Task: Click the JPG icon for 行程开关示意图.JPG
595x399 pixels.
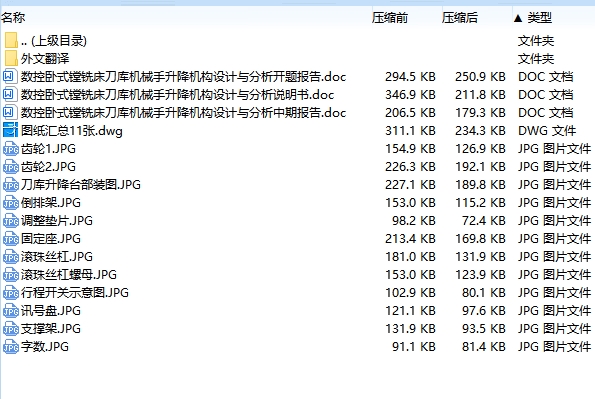Action: click(11, 293)
